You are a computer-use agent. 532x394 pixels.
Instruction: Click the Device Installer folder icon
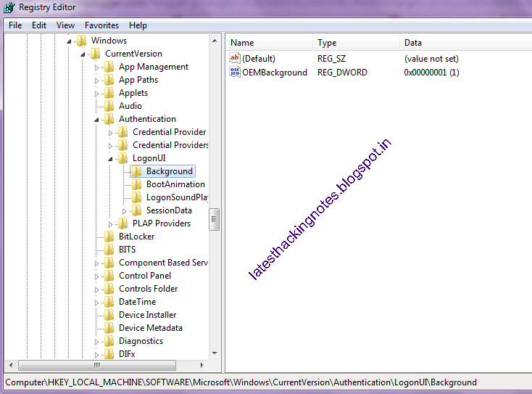109,315
